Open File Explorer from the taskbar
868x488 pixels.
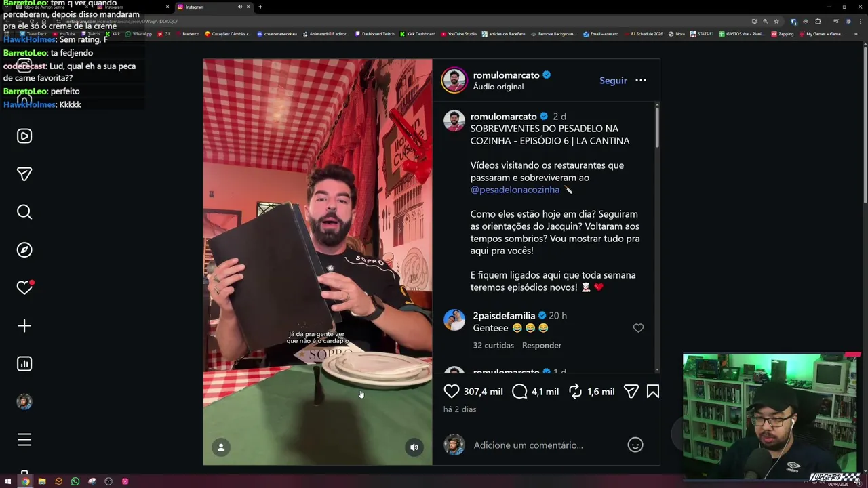(x=42, y=481)
